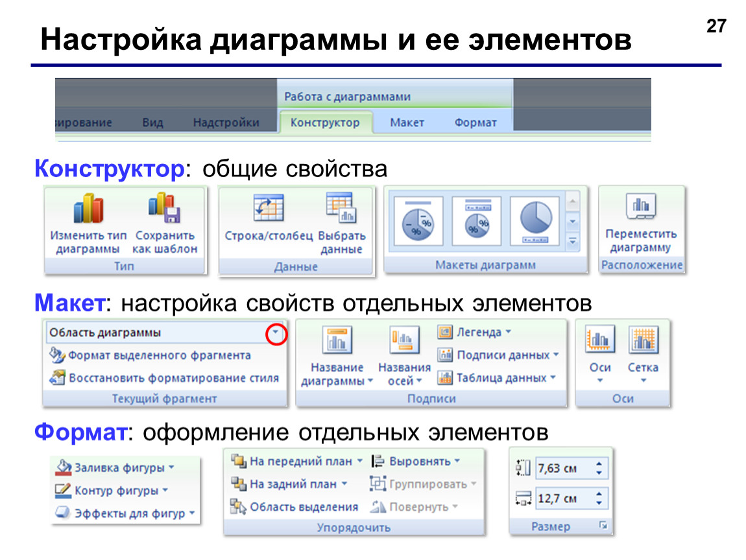Screen dimensions: 746x560
Task: Select the third pie chart layout thumbnail
Action: click(x=535, y=220)
